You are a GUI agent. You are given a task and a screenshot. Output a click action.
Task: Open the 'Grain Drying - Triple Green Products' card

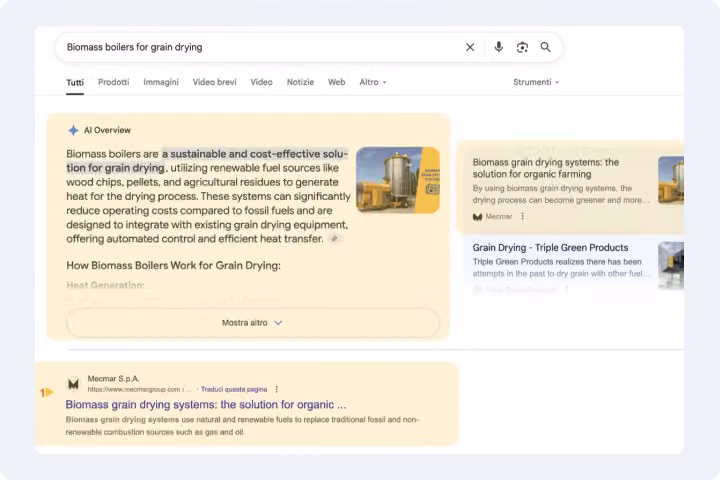coord(550,248)
